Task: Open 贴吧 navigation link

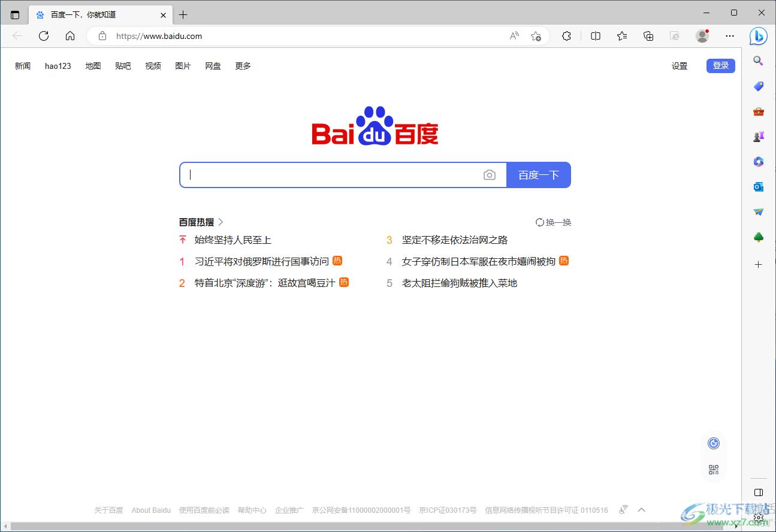Action: [x=123, y=66]
